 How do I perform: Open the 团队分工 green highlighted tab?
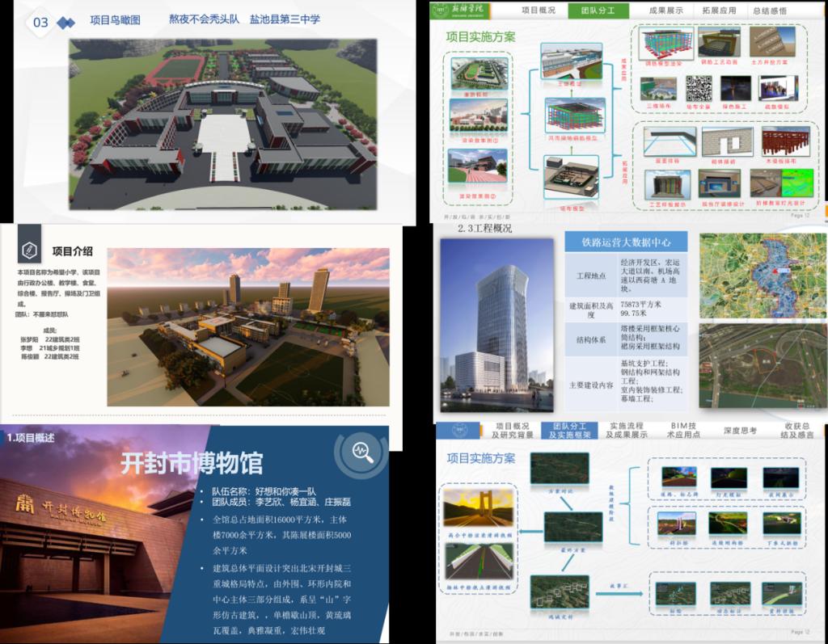[x=598, y=11]
